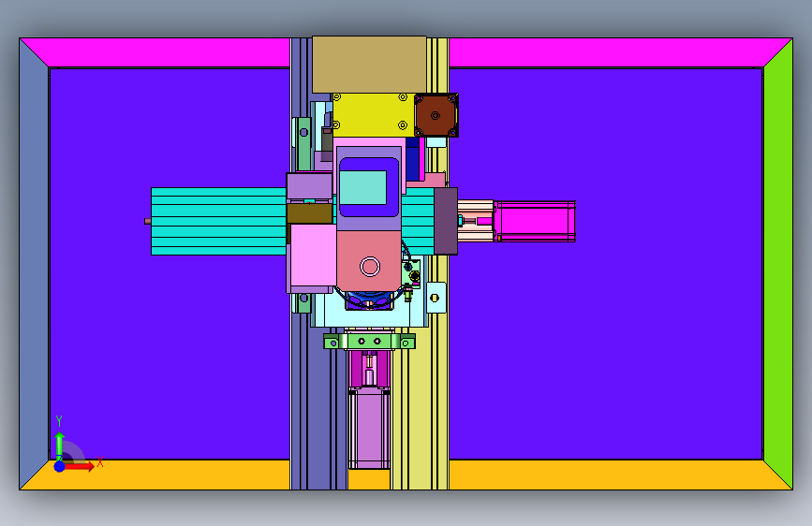This screenshot has width=812, height=526.
Task: Select the turquoise rectangle in the center
Action: tap(363, 187)
